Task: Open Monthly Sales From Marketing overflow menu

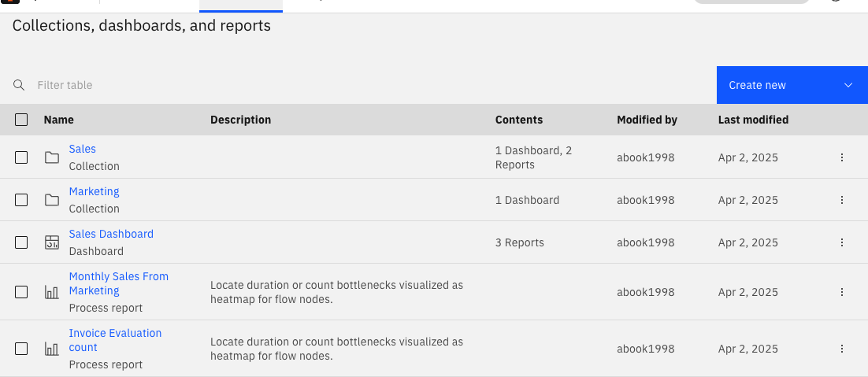Action: click(x=841, y=292)
